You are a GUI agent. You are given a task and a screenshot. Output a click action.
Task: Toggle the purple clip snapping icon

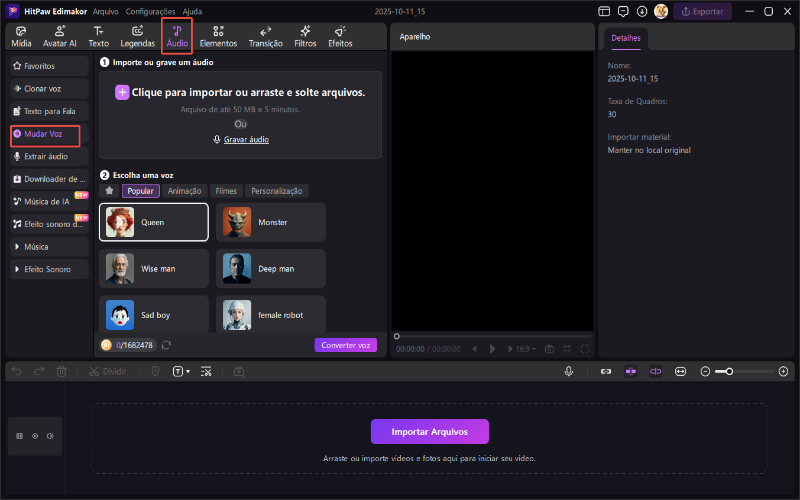[631, 371]
